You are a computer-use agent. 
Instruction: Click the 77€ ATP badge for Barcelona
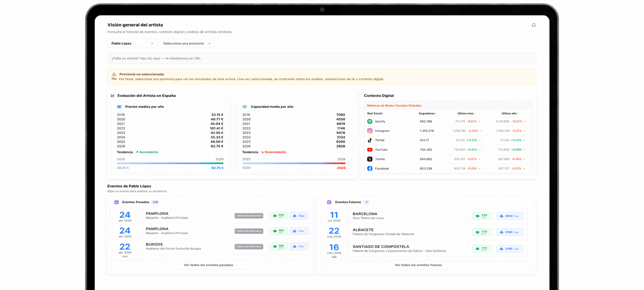482,216
